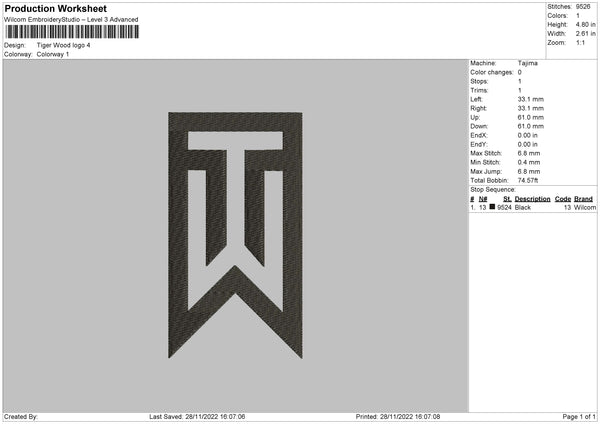Select the design name "Tiger Wood logo 4"
600x424 pixels.
point(64,45)
